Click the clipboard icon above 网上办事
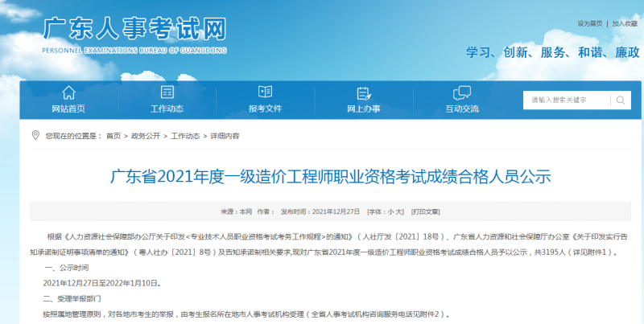The image size is (644, 324). pos(363,92)
